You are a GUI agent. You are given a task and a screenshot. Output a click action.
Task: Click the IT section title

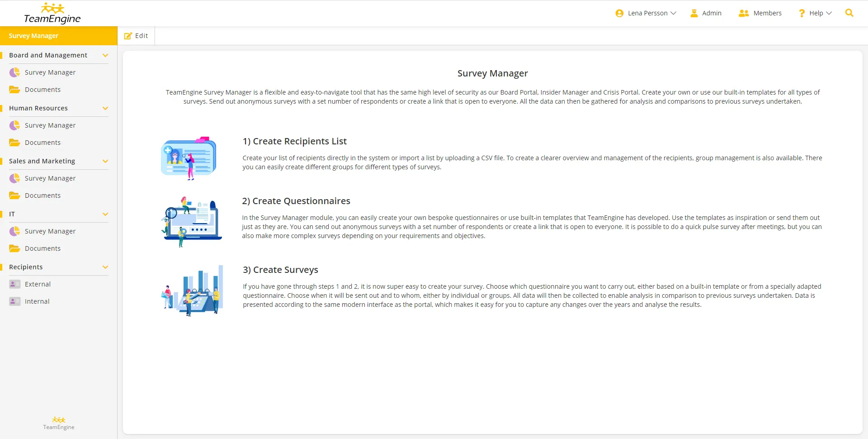tap(12, 214)
